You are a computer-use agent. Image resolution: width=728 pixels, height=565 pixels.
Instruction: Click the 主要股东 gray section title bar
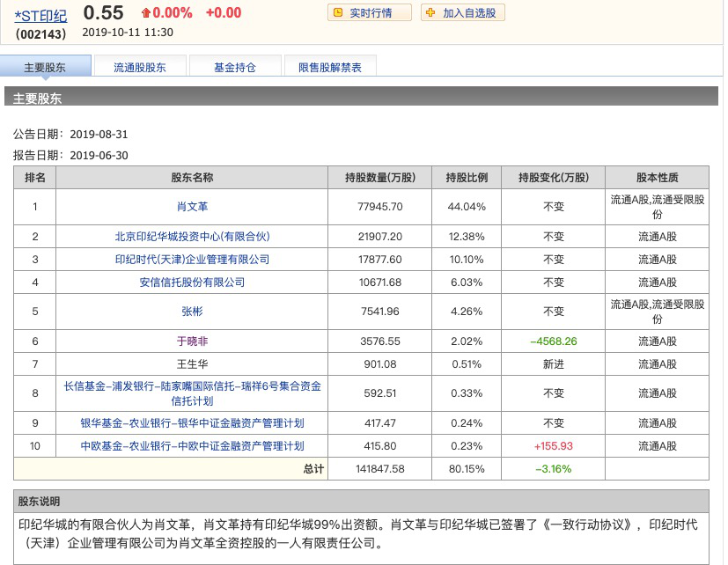pyautogui.click(x=361, y=96)
